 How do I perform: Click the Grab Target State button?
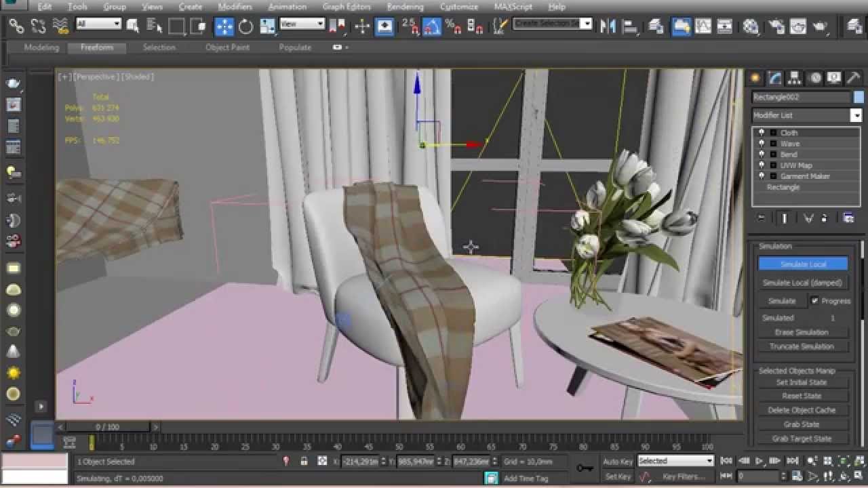coord(803,439)
